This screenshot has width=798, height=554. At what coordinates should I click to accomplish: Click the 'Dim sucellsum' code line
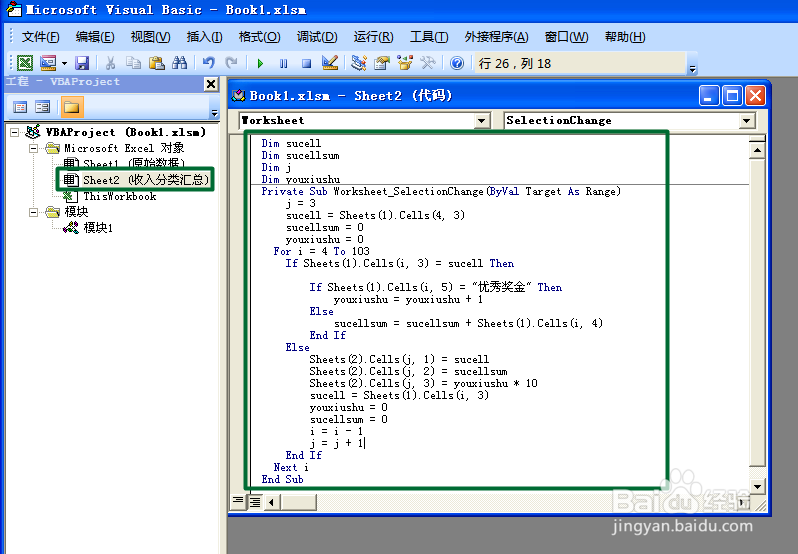point(300,156)
